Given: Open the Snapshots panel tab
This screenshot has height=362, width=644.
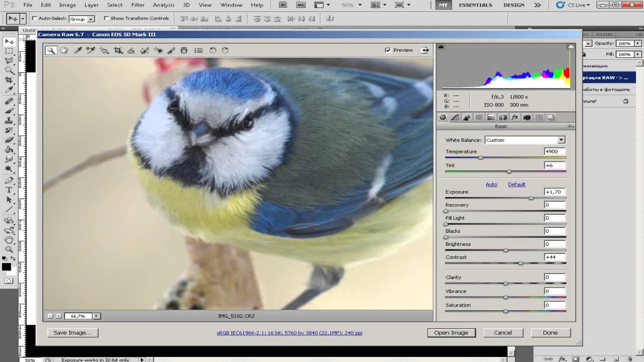Looking at the screenshot, I should click(x=551, y=117).
